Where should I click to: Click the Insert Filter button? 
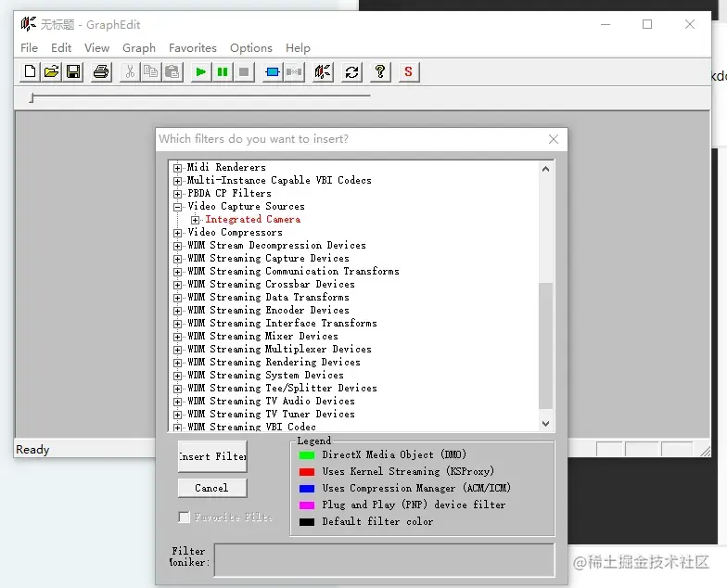pos(212,456)
